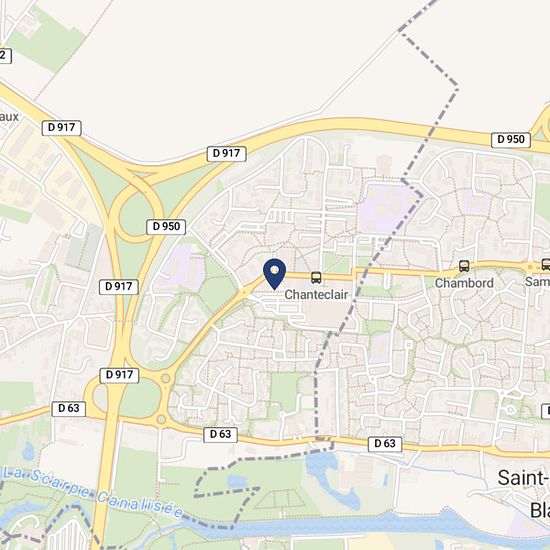The image size is (550, 550).
Task: Click the green area inside the interchange loop
Action: [137, 218]
